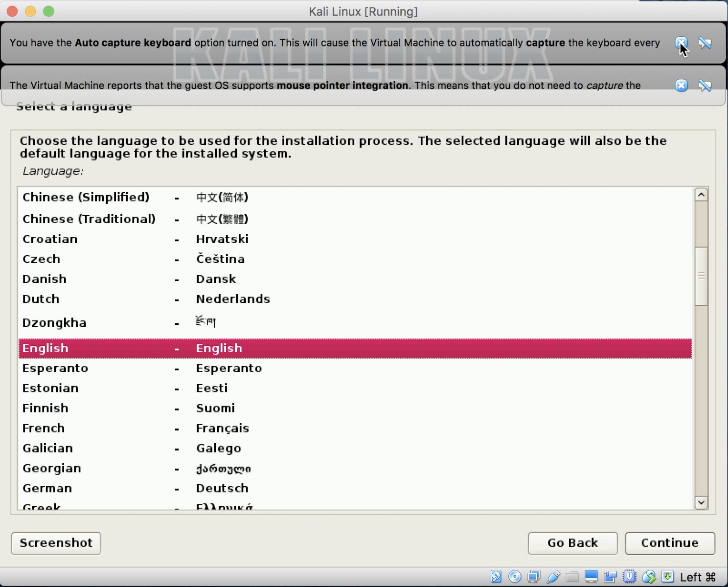Choose Esperanto from the language list
Image resolution: width=728 pixels, height=587 pixels.
355,368
